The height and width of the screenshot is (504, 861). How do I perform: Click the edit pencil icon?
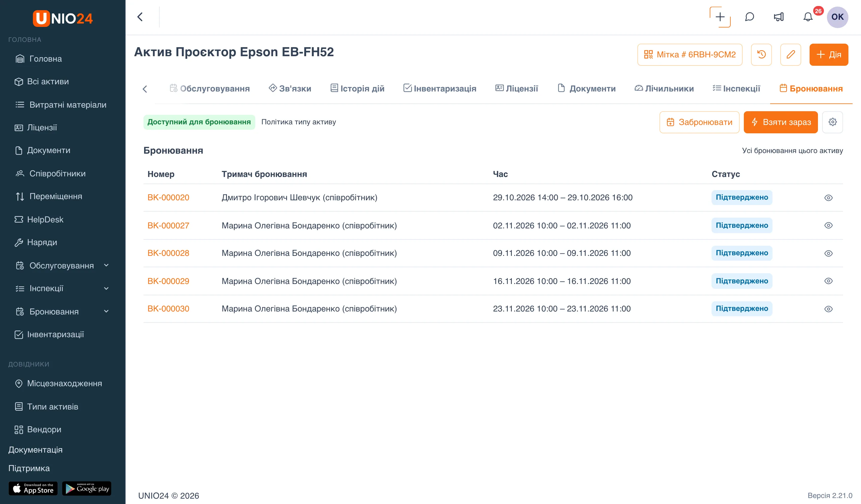click(x=791, y=54)
